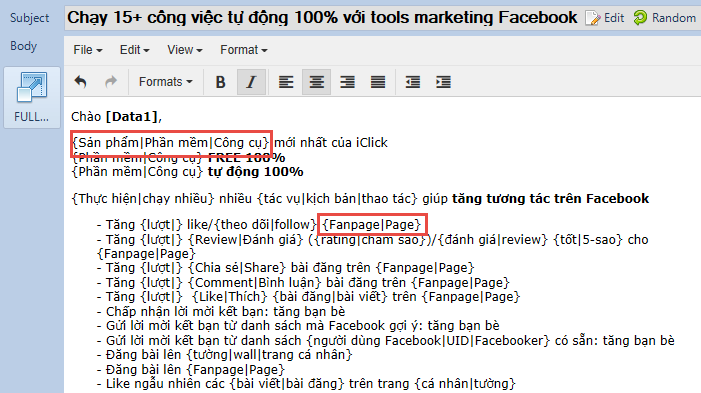Click the text {Sản phẩm|Phần mềm|Công cụ}
701x393 pixels.
pyautogui.click(x=171, y=143)
